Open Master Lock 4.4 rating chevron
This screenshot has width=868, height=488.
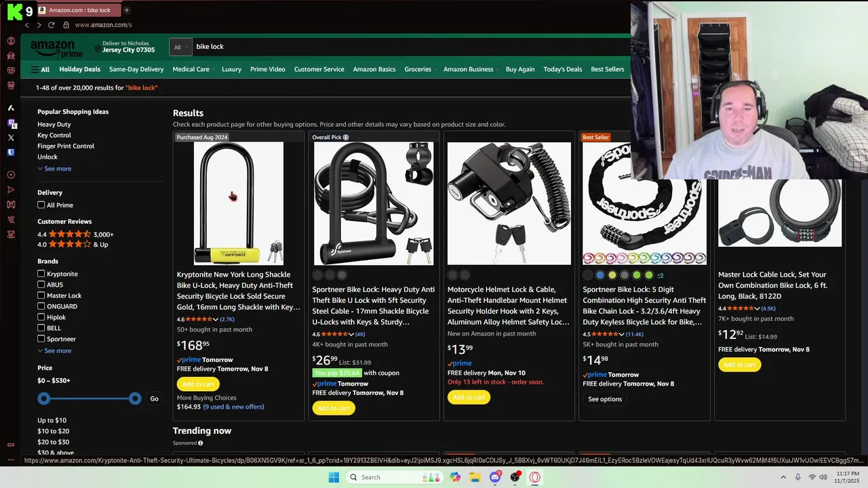click(757, 308)
